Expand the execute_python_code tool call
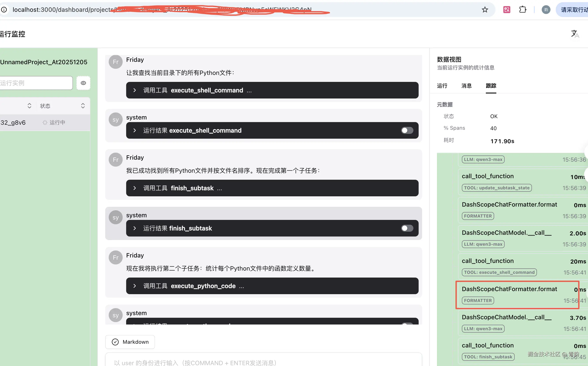 [x=135, y=286]
